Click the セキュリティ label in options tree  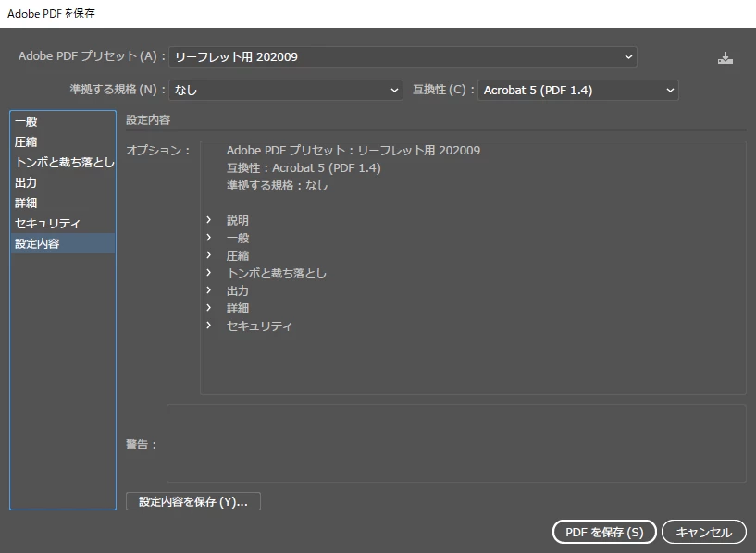click(x=259, y=326)
